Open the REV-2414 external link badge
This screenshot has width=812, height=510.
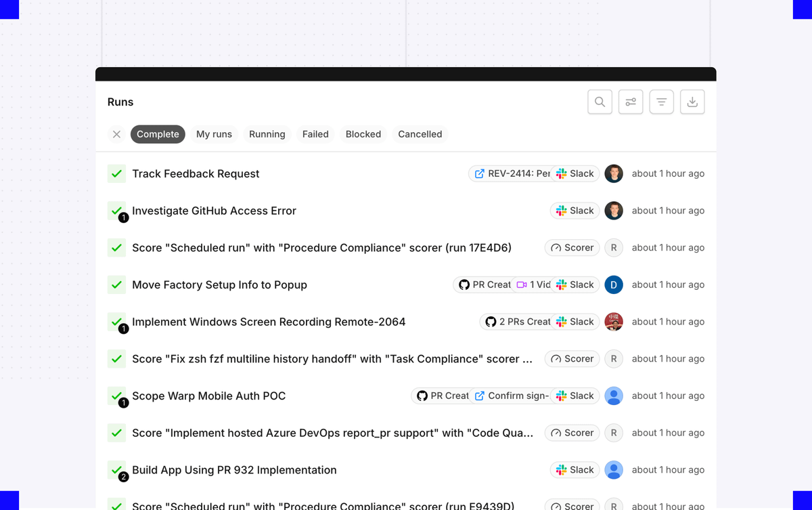[x=511, y=173]
